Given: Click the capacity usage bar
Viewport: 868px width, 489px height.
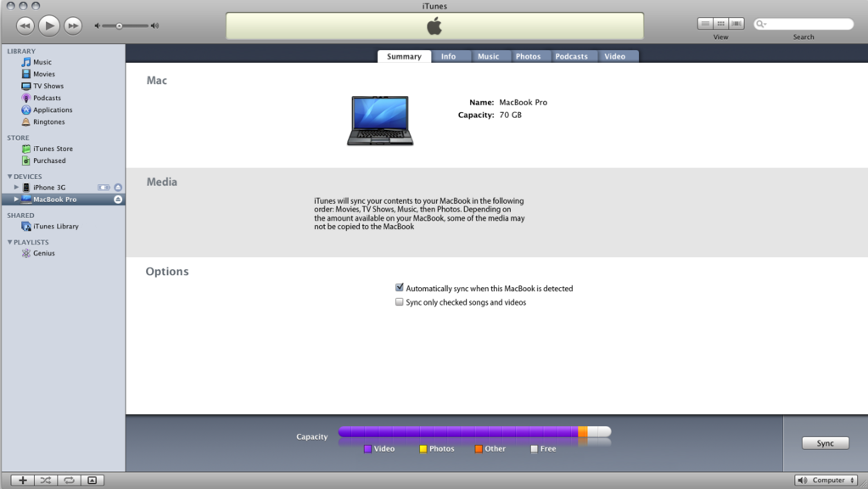Looking at the screenshot, I should (x=474, y=431).
